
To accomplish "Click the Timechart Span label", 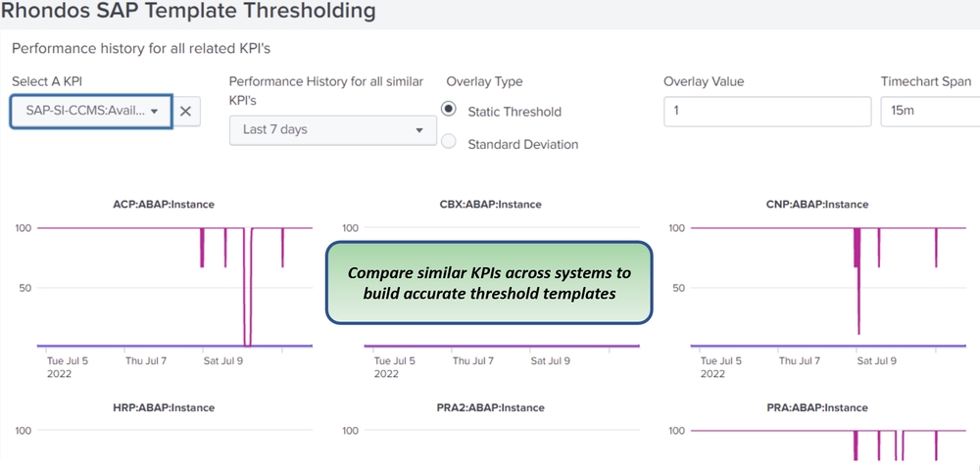I will pyautogui.click(x=926, y=82).
